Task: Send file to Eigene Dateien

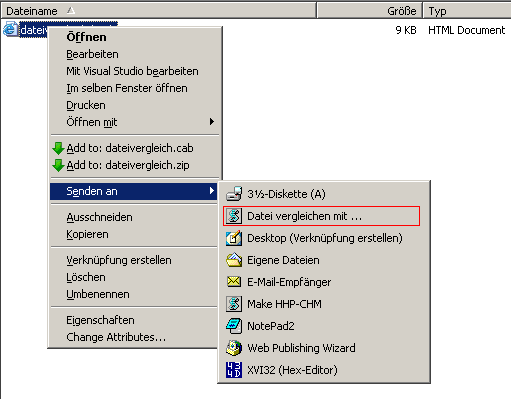Action: pos(324,260)
